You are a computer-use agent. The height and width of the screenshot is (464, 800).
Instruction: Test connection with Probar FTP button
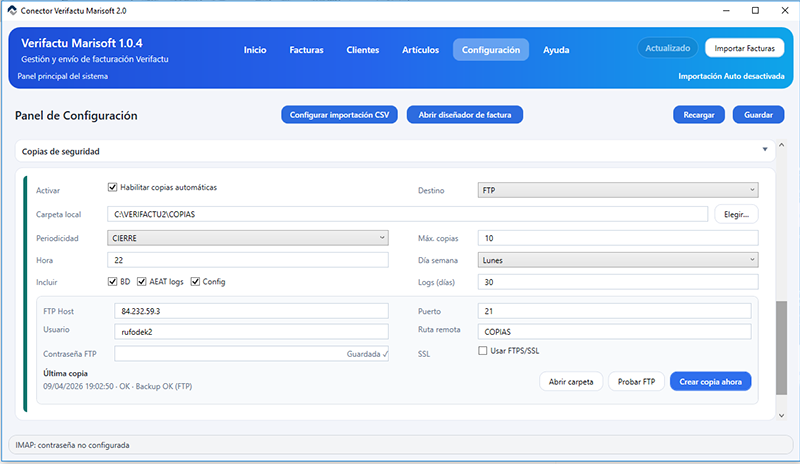pos(636,382)
